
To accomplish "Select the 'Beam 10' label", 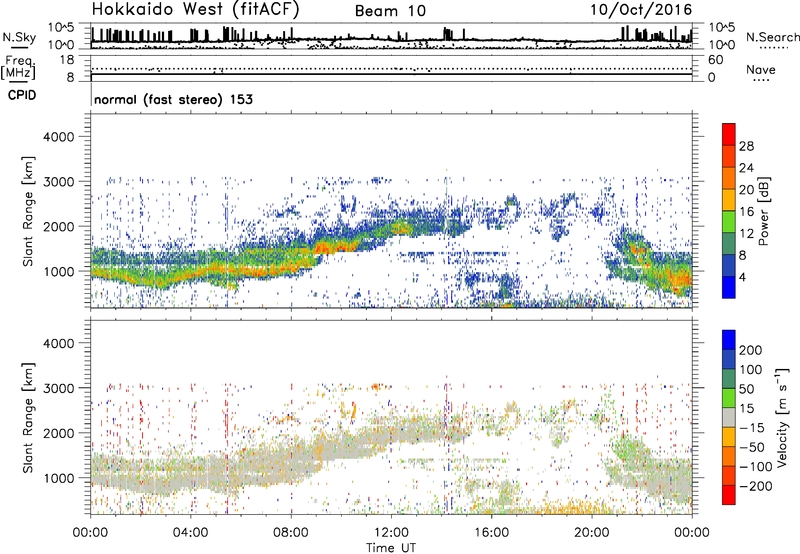I will 390,11.
